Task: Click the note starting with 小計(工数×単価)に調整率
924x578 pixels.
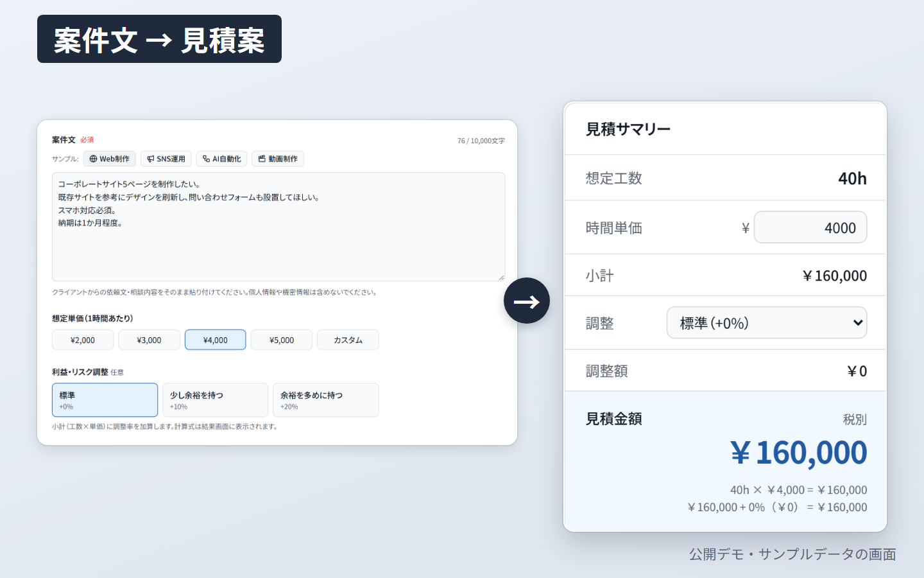Action: (165, 426)
